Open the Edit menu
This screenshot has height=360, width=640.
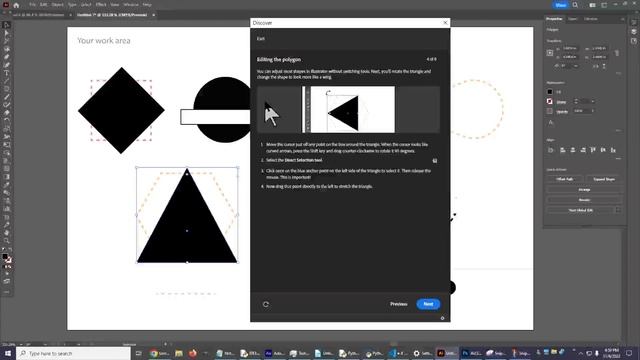pyautogui.click(x=43, y=5)
